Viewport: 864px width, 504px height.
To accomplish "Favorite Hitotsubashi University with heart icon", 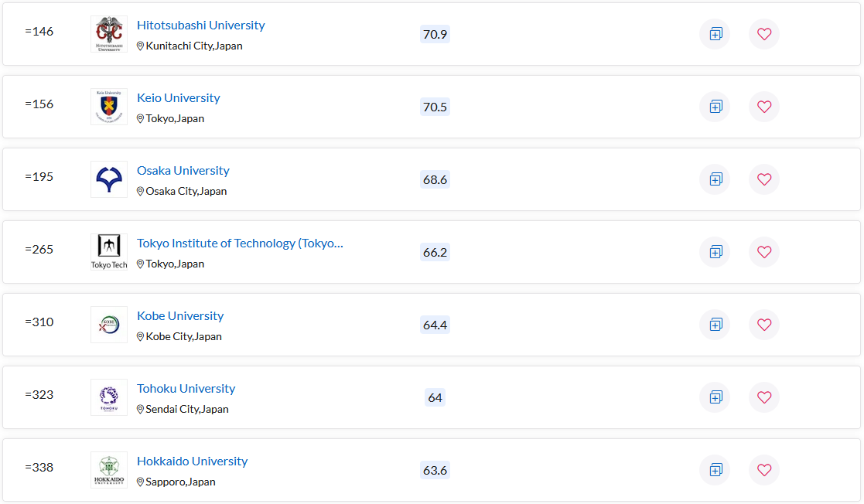I will point(764,34).
